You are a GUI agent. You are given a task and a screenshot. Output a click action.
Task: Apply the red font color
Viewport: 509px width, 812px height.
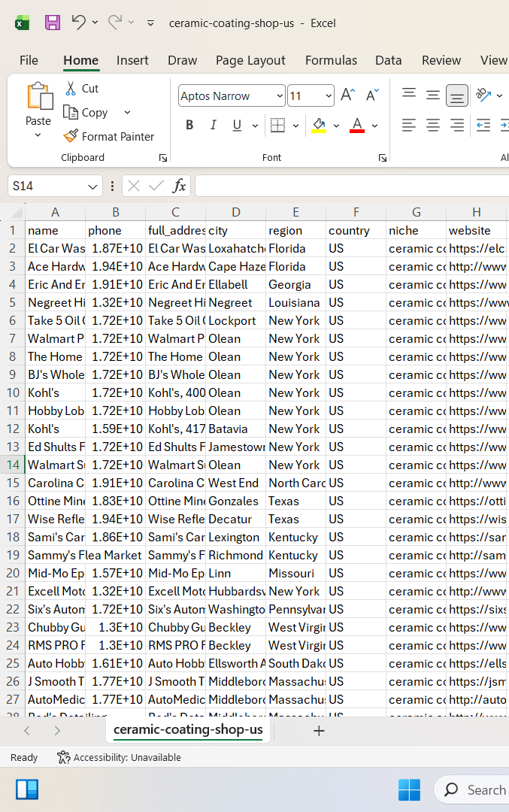357,126
